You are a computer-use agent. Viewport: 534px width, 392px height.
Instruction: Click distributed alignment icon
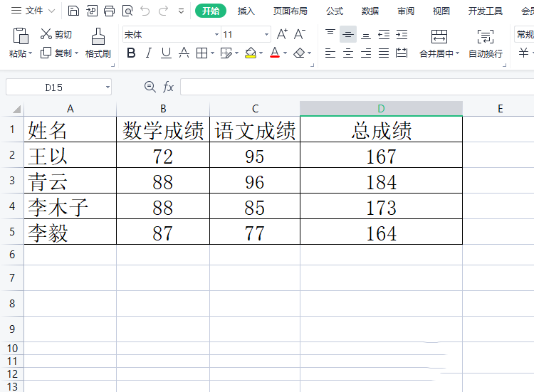(402, 53)
